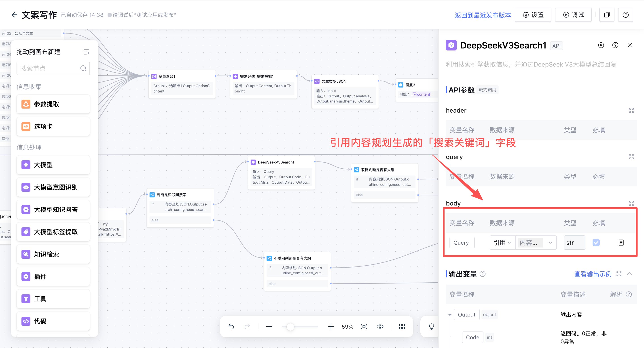Click the canvas zoom slider handle
Viewport: 644px width, 348px height.
point(290,327)
